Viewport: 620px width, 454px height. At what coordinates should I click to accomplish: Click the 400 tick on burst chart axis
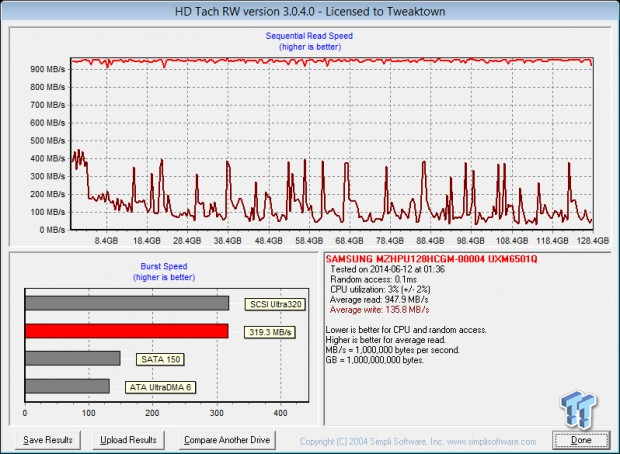pyautogui.click(x=280, y=413)
